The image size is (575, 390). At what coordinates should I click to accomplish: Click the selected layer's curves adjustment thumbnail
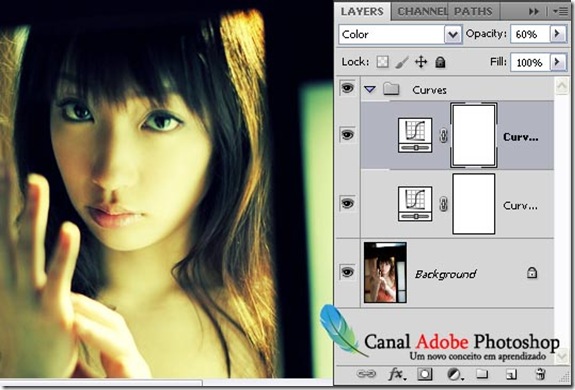pos(415,135)
